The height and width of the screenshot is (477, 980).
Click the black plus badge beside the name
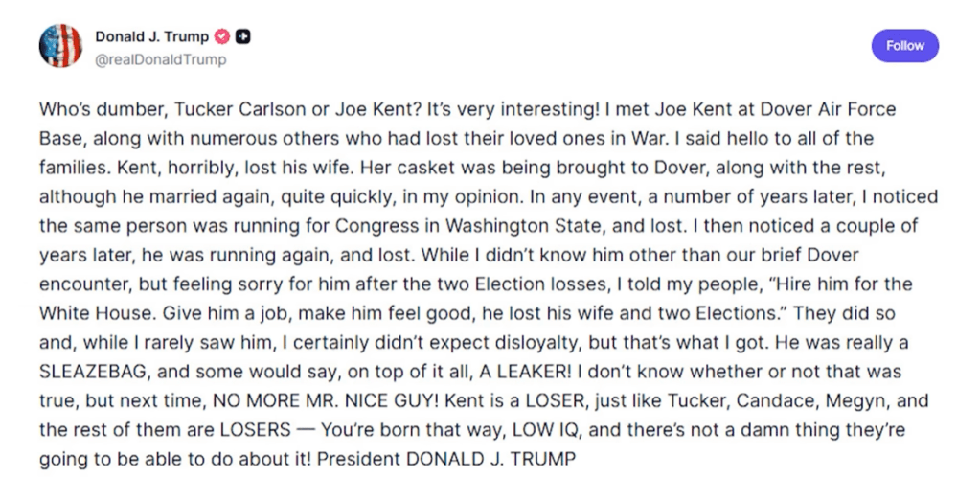[243, 37]
